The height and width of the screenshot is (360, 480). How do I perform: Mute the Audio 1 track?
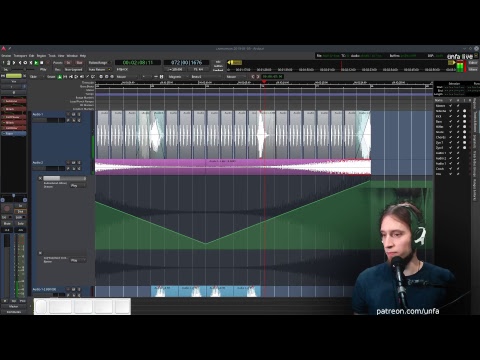[74, 114]
